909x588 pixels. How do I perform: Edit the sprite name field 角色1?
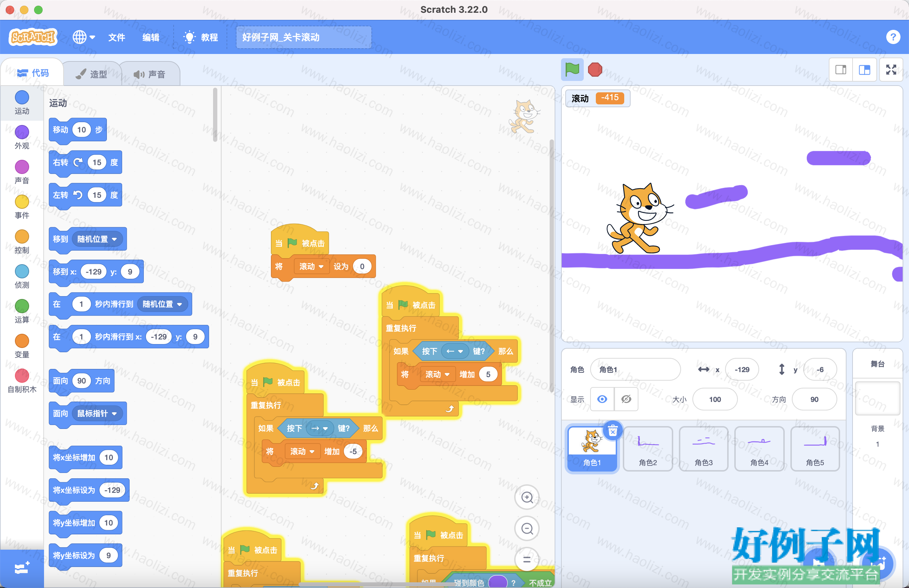[x=635, y=369]
